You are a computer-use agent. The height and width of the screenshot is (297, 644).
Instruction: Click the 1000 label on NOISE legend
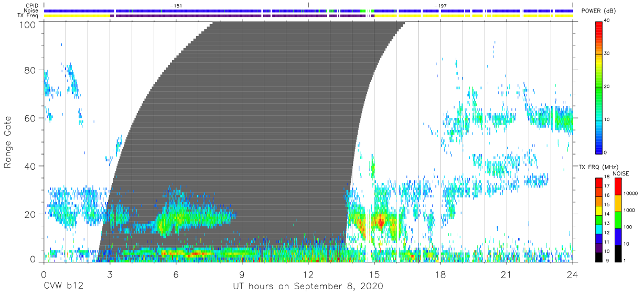(x=630, y=211)
